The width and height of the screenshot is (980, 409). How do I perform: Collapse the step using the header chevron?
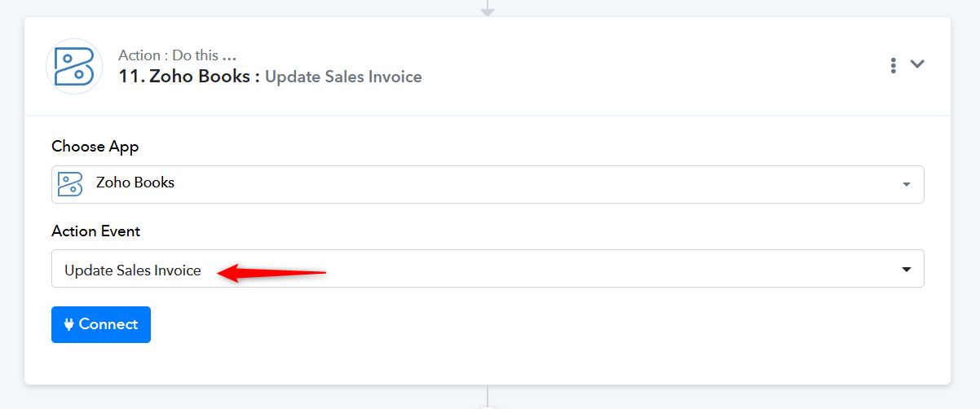(917, 64)
